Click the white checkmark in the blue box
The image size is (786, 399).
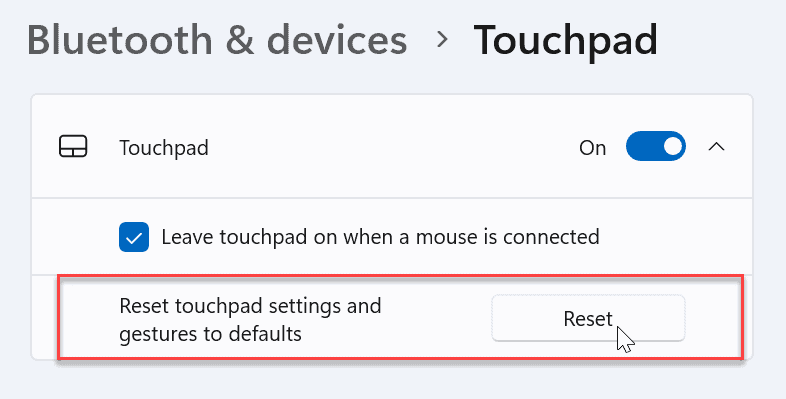[x=134, y=238]
